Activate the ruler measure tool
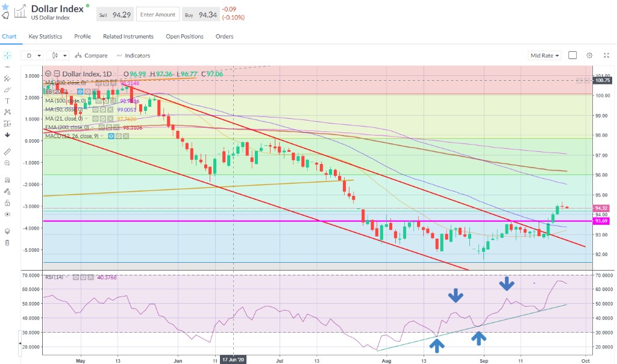Viewport: 617px width, 364px height. (7, 152)
